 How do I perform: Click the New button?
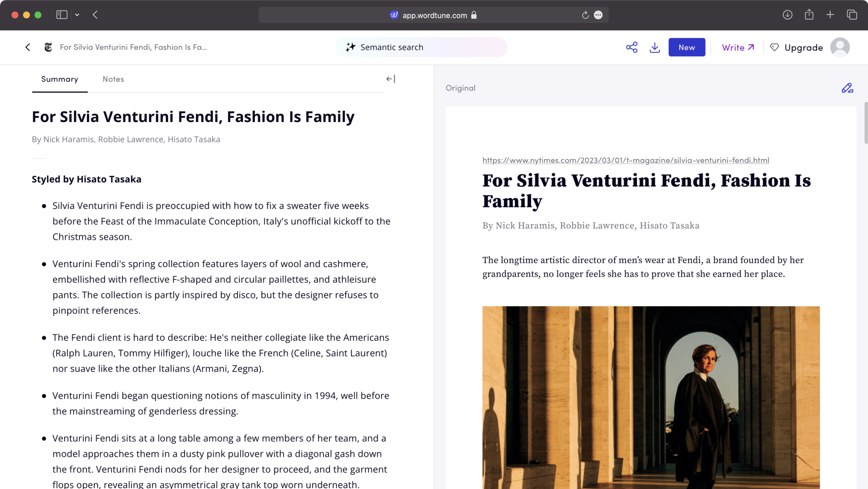tap(686, 47)
